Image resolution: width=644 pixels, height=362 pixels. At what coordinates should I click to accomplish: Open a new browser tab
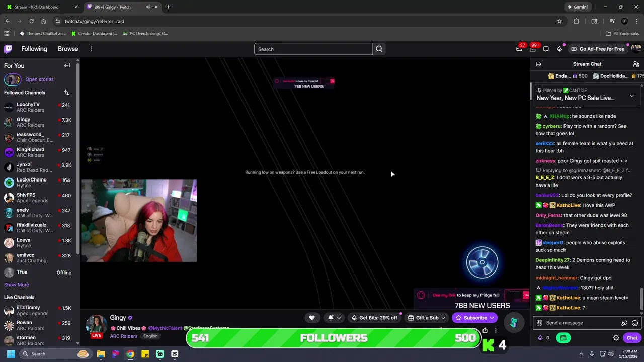(168, 7)
